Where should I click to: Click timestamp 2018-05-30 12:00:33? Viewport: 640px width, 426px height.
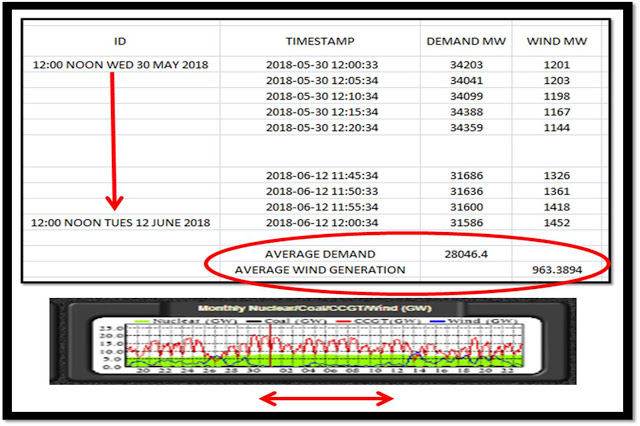[x=320, y=63]
